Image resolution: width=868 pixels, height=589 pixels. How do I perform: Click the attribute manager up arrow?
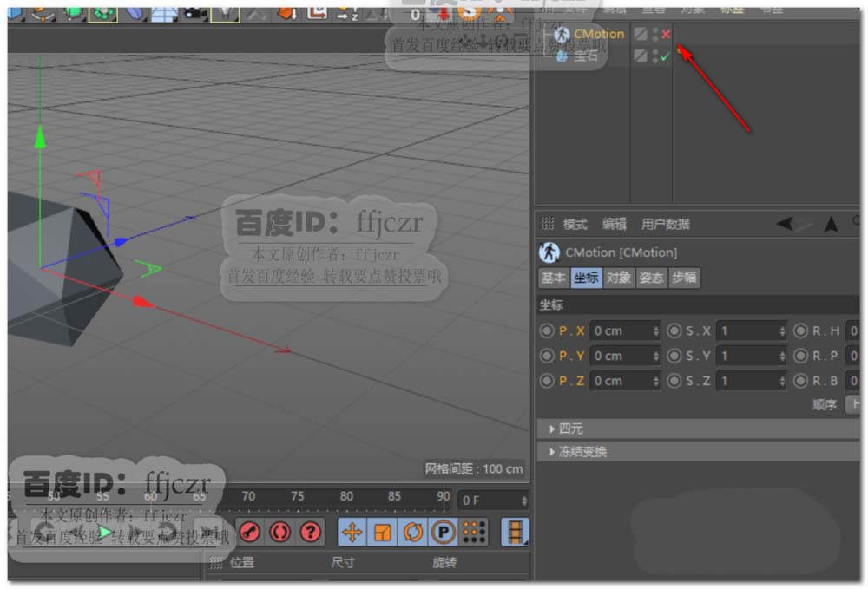[x=831, y=224]
